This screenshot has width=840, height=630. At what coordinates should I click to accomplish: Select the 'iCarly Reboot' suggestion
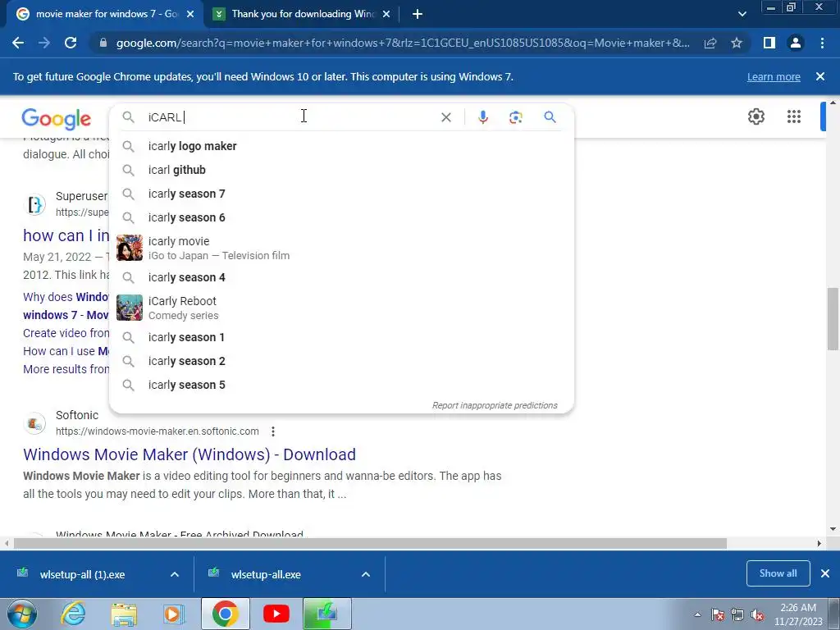point(341,308)
